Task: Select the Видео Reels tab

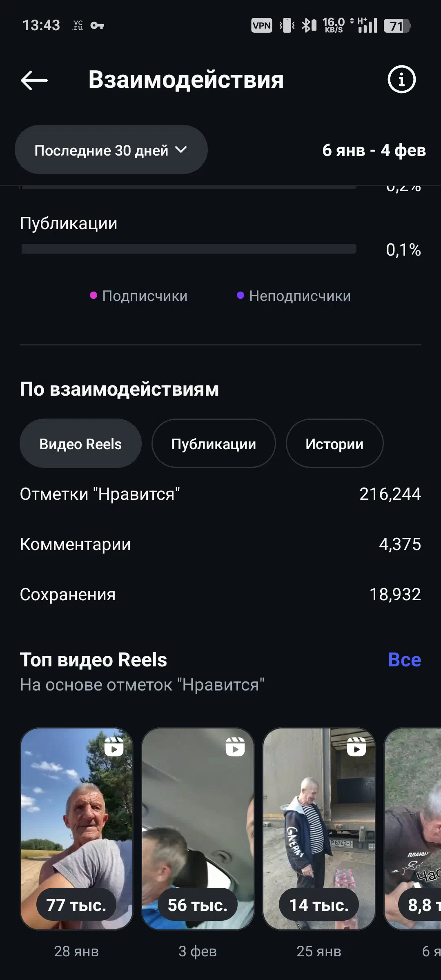Action: point(80,443)
